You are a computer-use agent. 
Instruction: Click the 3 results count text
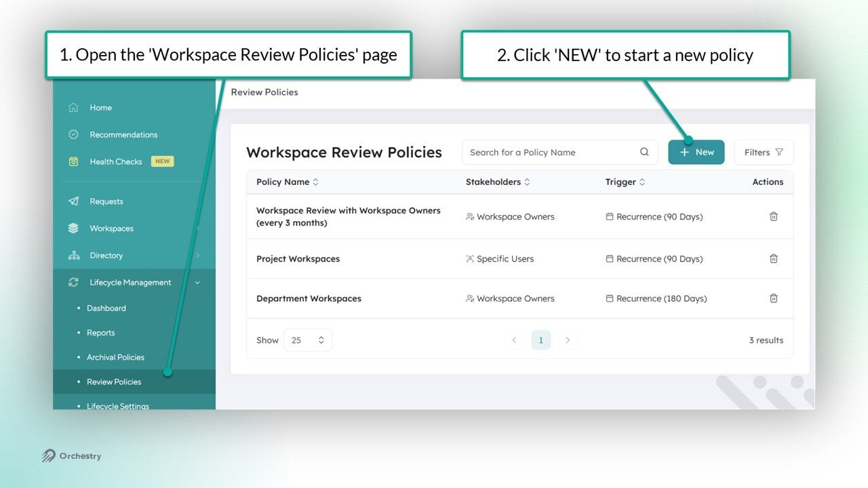coord(766,340)
